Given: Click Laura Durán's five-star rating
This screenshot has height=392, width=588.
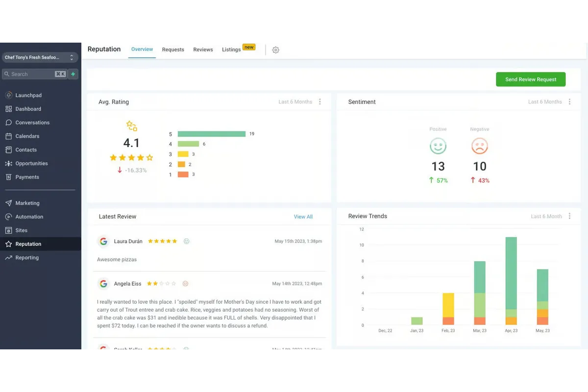Looking at the screenshot, I should (x=162, y=241).
